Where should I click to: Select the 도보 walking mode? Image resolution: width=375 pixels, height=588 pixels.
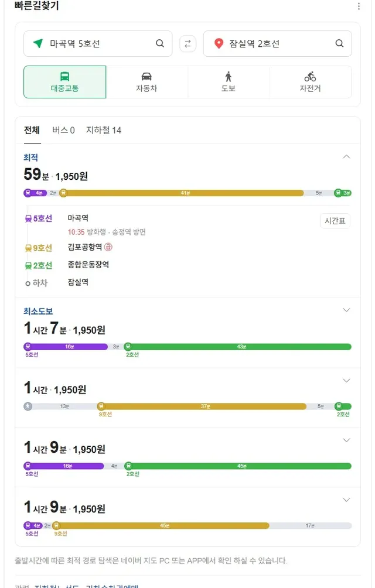coord(229,82)
